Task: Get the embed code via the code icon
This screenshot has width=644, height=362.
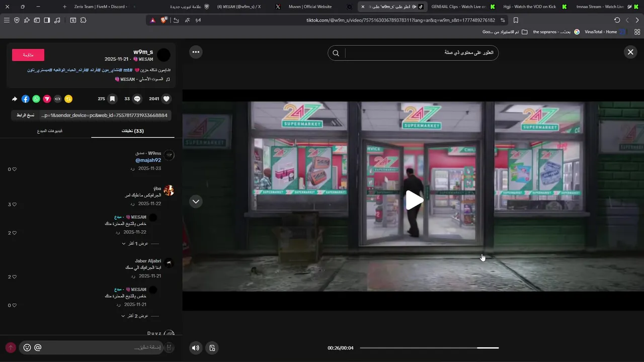Action: point(57,99)
